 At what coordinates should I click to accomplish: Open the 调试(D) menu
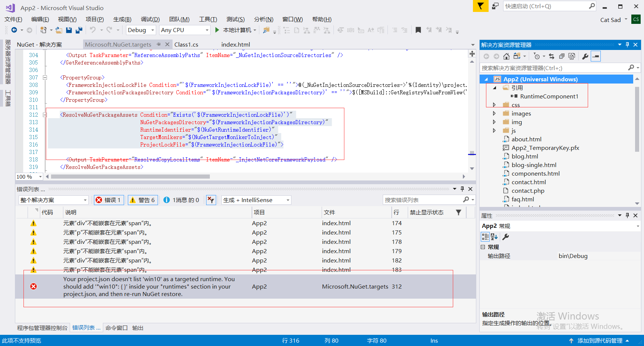[x=150, y=19]
